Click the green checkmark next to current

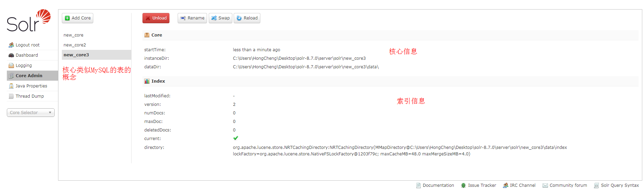[236, 138]
